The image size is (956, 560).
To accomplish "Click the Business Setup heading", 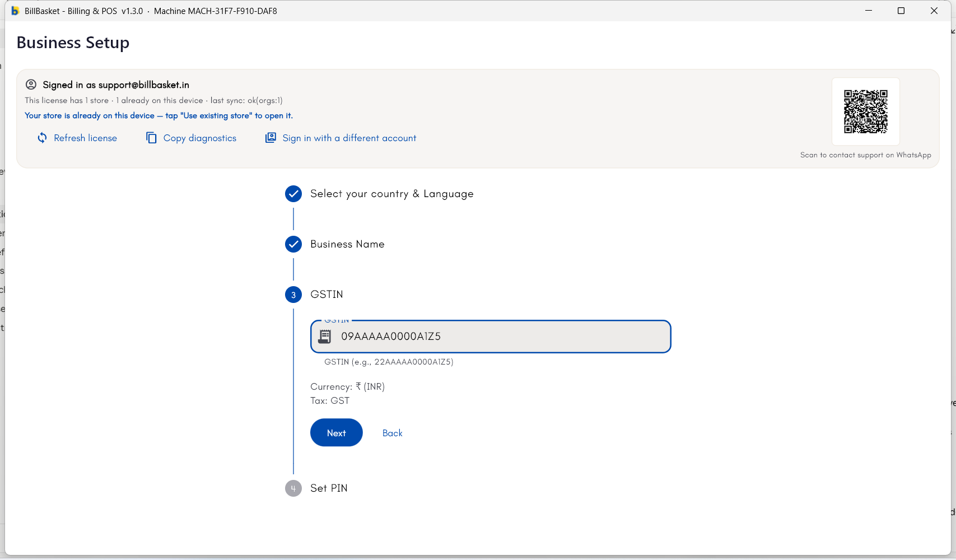I will pyautogui.click(x=73, y=43).
